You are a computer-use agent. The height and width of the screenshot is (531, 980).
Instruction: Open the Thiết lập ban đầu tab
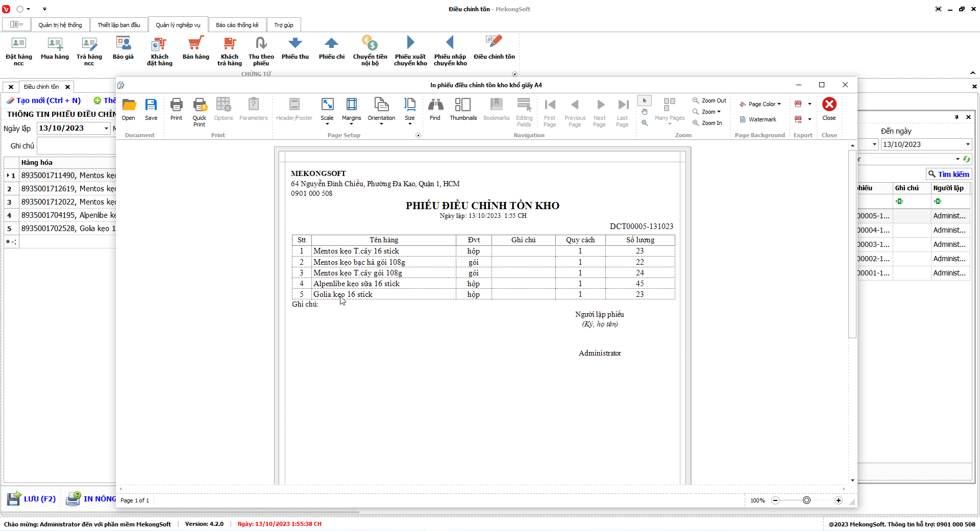(x=119, y=25)
